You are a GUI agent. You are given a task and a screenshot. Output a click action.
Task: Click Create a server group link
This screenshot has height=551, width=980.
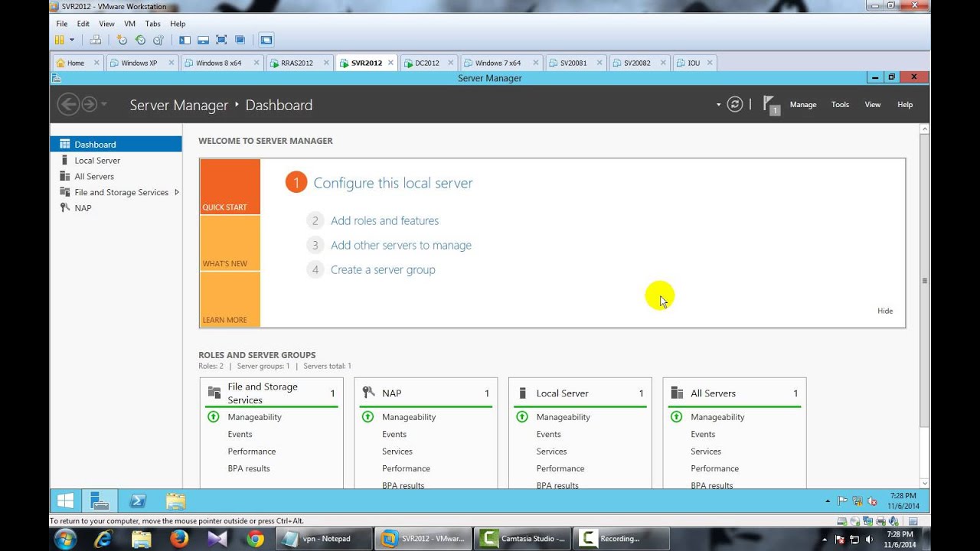click(x=383, y=269)
